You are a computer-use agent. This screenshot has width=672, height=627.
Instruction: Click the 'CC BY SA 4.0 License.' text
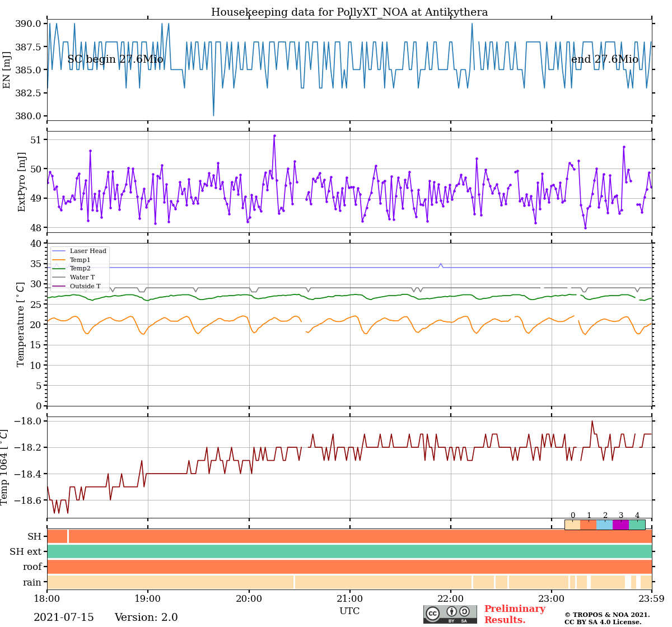point(603,622)
